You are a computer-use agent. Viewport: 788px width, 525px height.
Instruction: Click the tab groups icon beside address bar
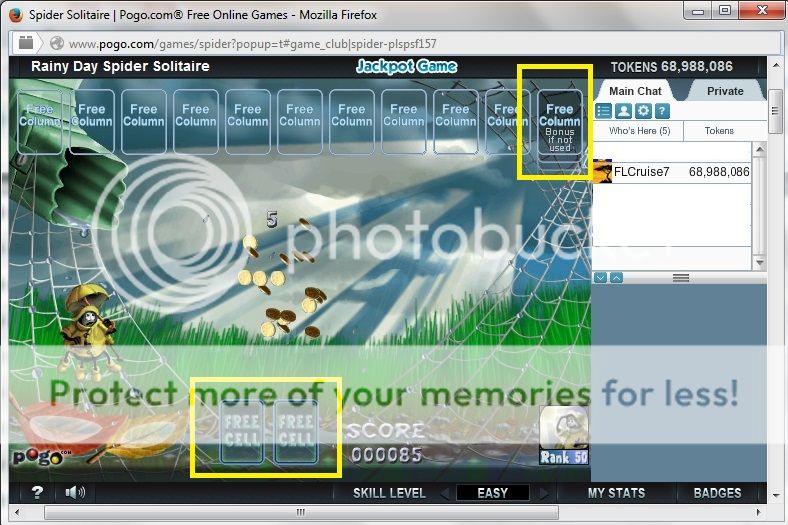point(26,43)
